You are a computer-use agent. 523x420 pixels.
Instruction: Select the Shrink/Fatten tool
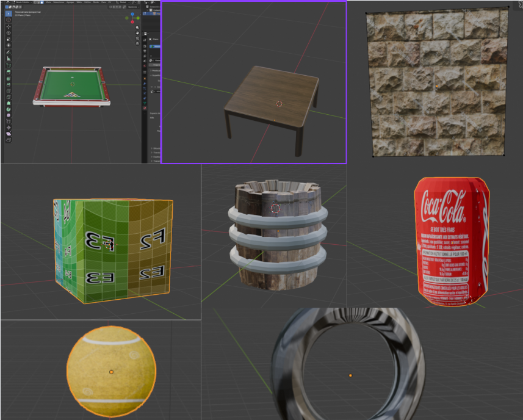(9, 128)
